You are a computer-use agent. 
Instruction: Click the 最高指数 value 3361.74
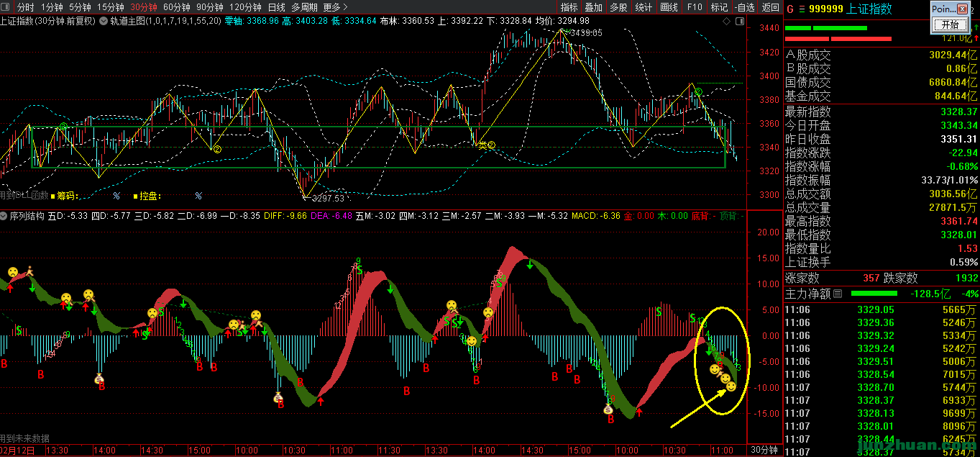click(958, 221)
